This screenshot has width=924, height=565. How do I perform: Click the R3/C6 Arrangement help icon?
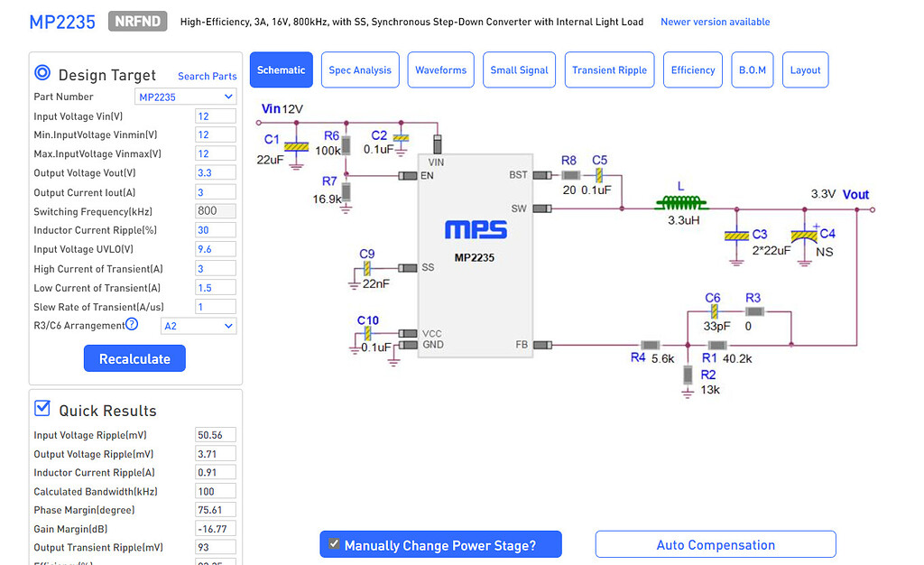click(132, 325)
